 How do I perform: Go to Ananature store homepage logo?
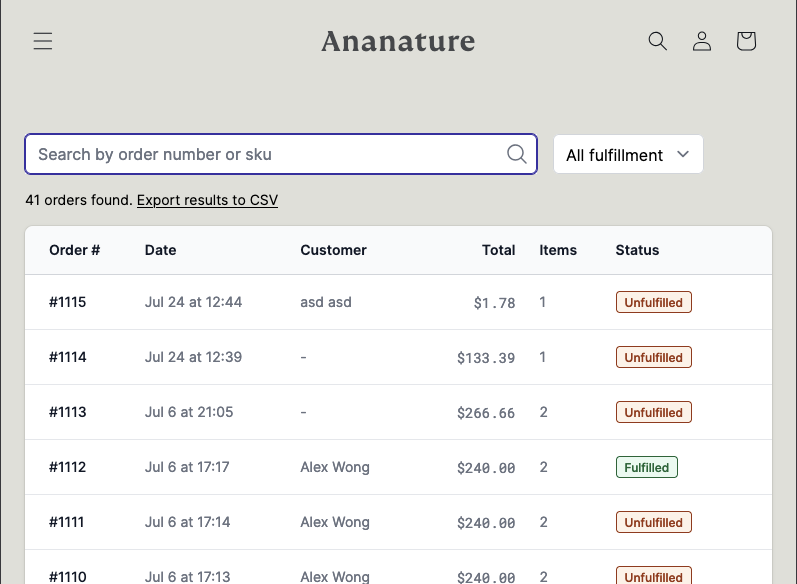click(x=398, y=41)
